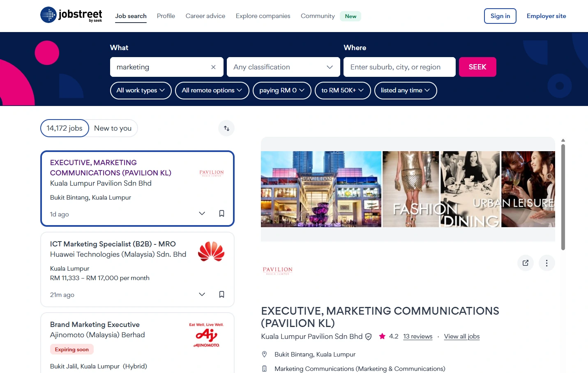Go to Job search tab
This screenshot has width=588, height=373.
click(x=131, y=16)
